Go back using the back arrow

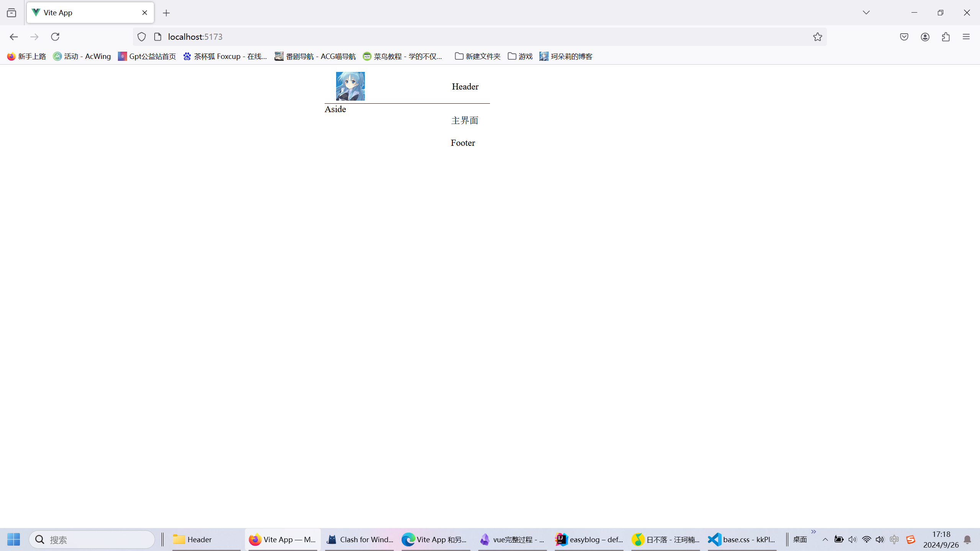(14, 37)
